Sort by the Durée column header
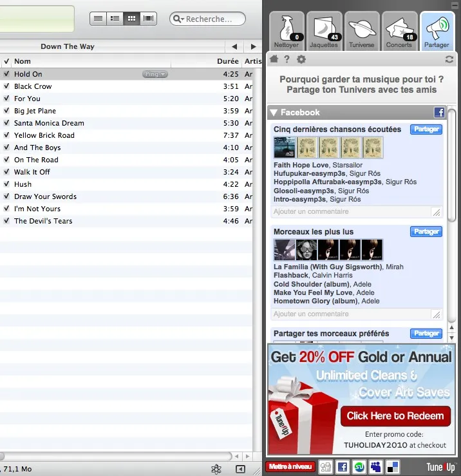The image size is (461, 476). (x=207, y=61)
